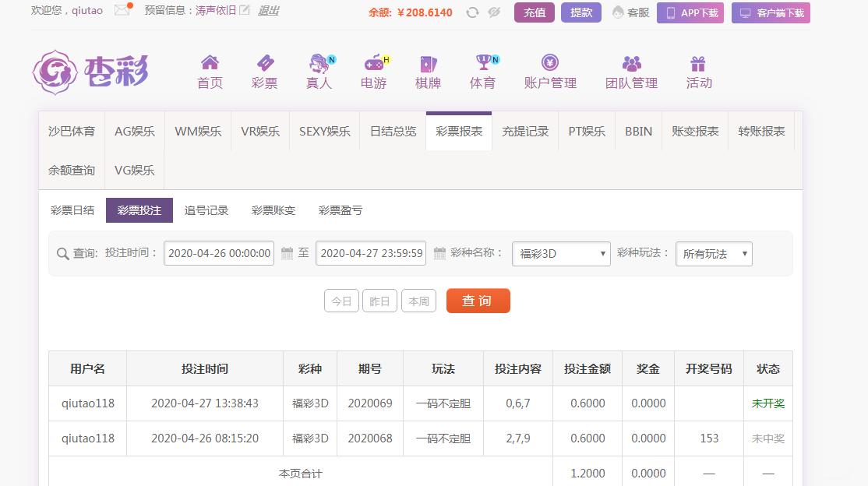The width and height of the screenshot is (868, 486).
Task: Switch to BBIN tab
Action: (x=638, y=131)
